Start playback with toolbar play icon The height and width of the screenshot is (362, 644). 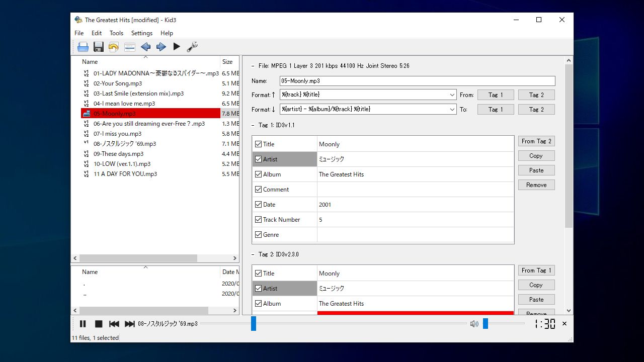click(177, 47)
